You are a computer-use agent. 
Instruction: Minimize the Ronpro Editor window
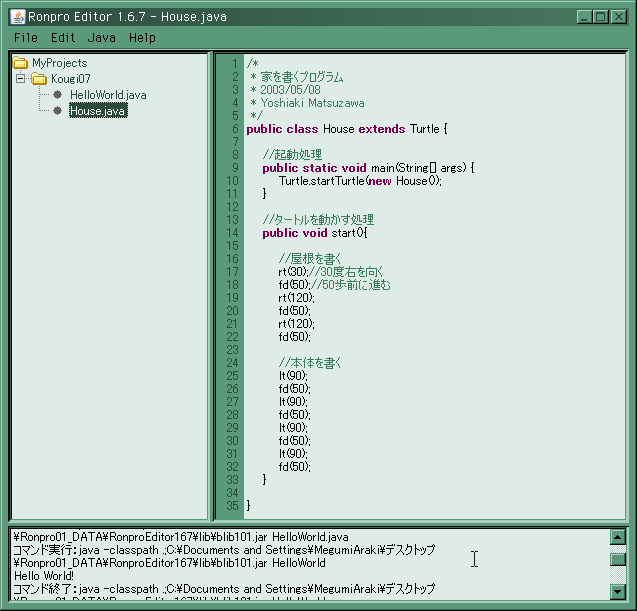(x=582, y=16)
